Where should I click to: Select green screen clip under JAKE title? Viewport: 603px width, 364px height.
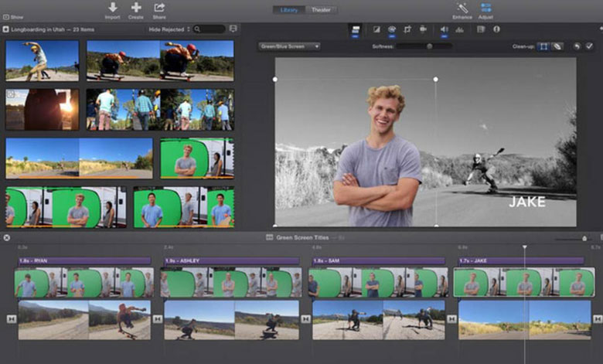pos(524,283)
